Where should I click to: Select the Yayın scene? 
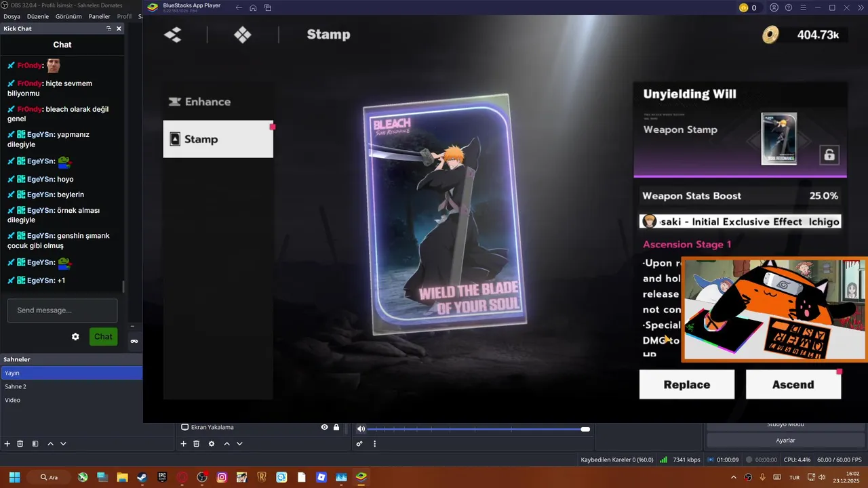coord(71,373)
